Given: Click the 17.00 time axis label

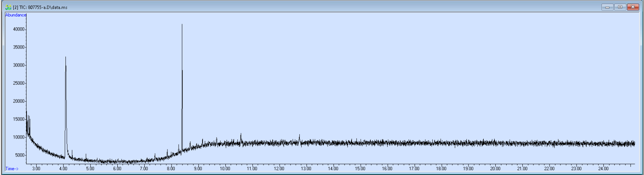Looking at the screenshot, I should (414, 169).
